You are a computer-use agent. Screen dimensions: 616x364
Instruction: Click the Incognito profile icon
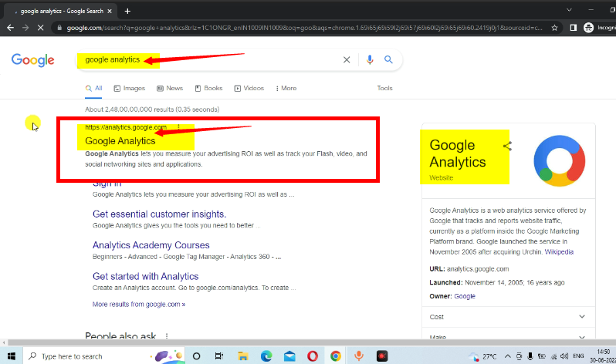(588, 28)
